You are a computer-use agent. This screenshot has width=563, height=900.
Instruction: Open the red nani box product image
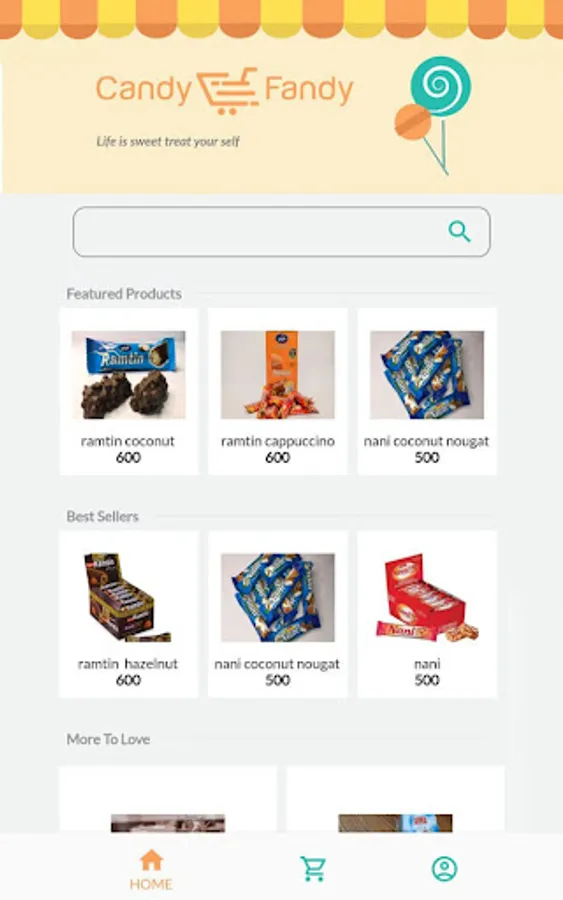[x=427, y=597]
